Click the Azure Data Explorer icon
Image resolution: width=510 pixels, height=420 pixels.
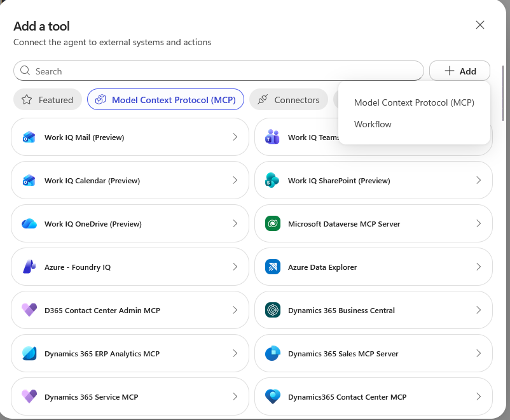(x=273, y=267)
